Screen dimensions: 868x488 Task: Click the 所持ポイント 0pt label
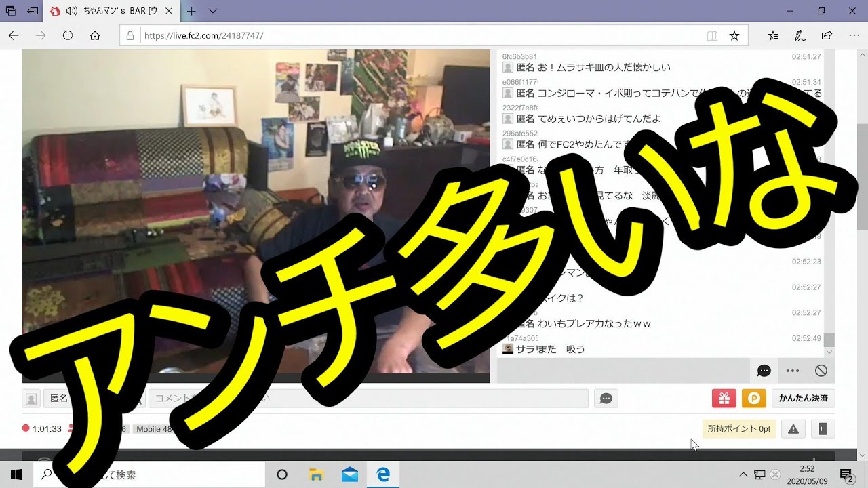739,429
